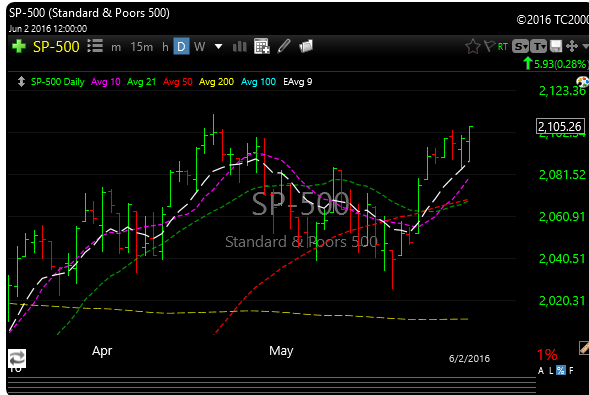Click the May label on time axis
This screenshot has width=589, height=395.
tap(281, 351)
